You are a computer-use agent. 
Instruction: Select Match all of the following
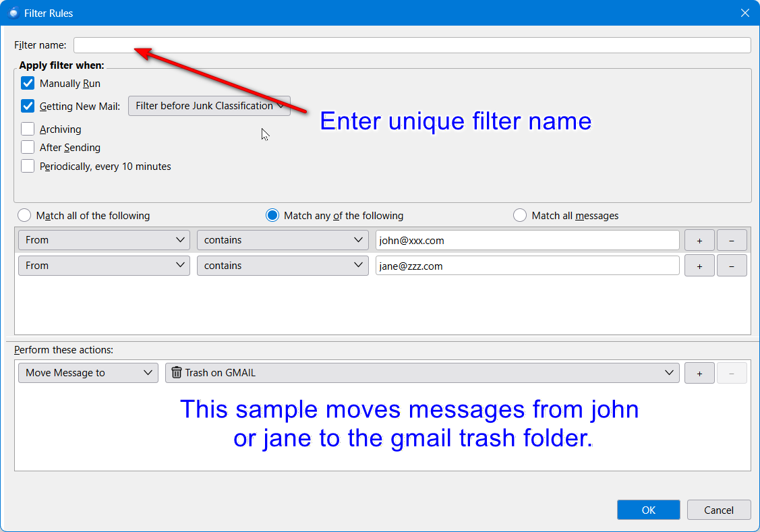24,215
